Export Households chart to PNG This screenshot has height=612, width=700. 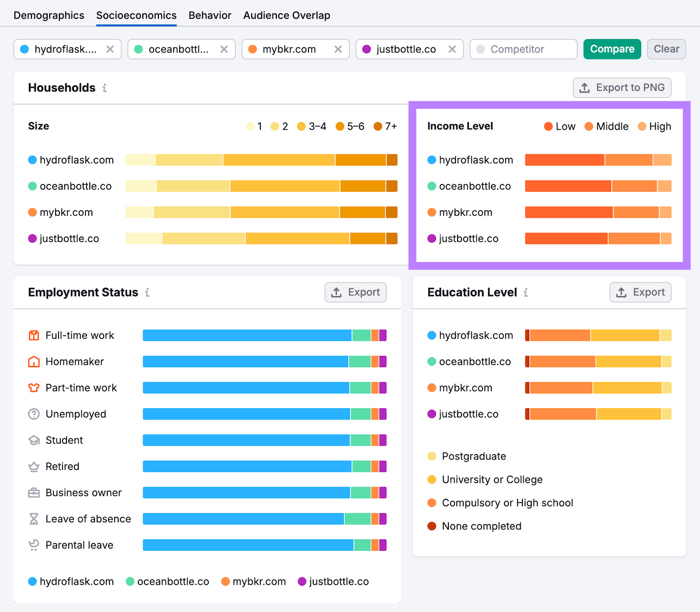[622, 88]
